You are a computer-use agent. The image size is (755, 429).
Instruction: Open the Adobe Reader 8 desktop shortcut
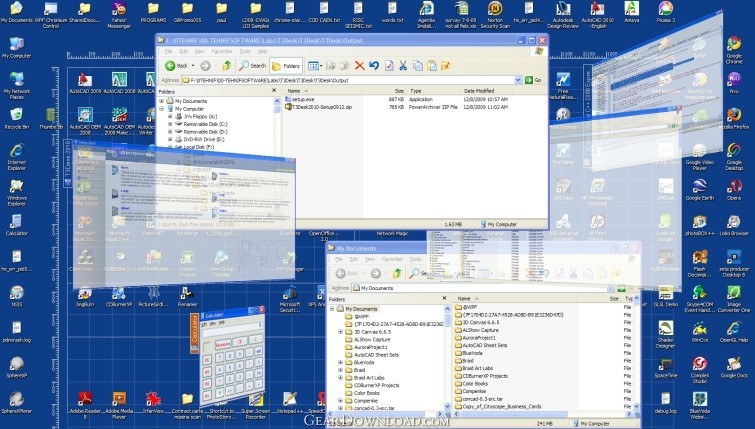point(85,405)
